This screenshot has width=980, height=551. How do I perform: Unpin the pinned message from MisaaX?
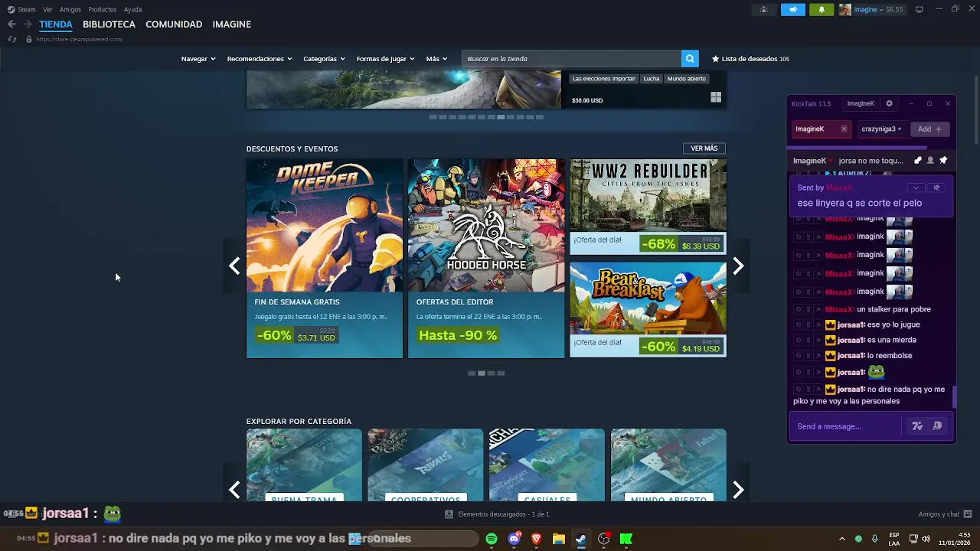point(936,187)
